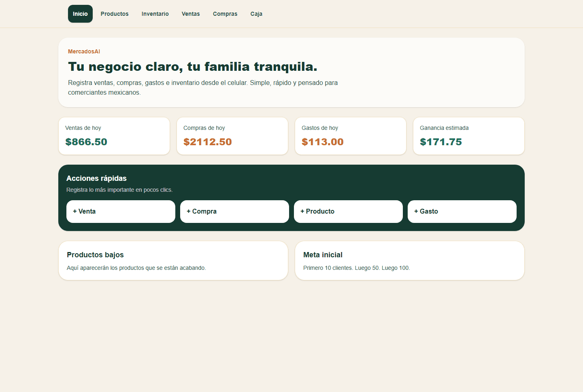Open the Inicio tab
Image resolution: width=583 pixels, height=392 pixels.
tap(80, 14)
